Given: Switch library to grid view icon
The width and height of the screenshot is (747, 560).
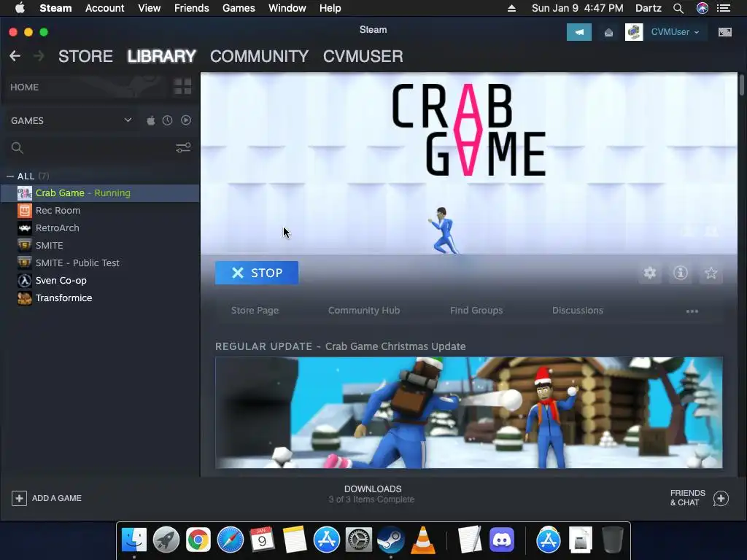Looking at the screenshot, I should pos(182,87).
